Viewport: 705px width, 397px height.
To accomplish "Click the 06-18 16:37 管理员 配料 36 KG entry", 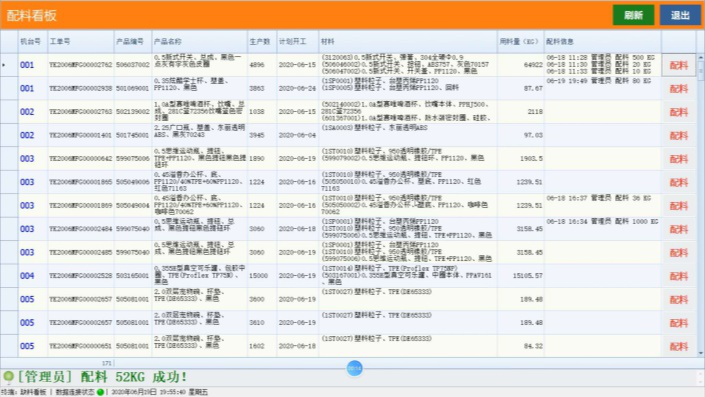I will point(598,198).
